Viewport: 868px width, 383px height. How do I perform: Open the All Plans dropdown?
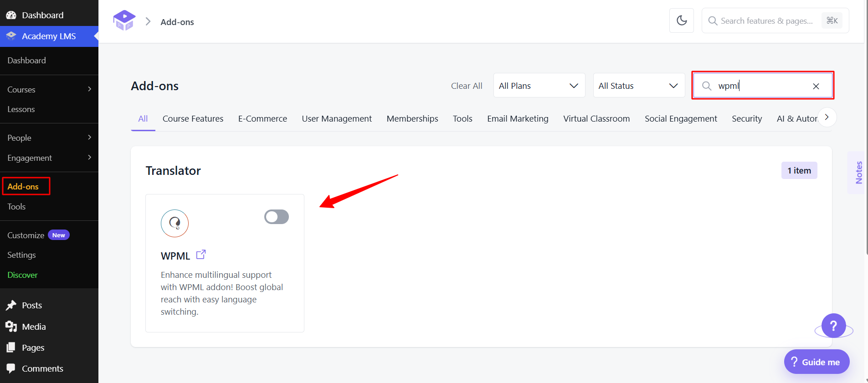click(539, 85)
